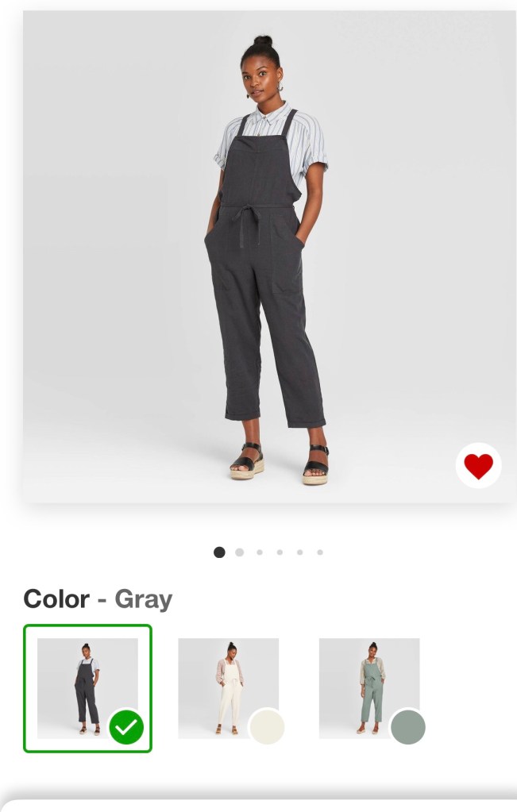Select the first dark image pagination dot

pos(219,552)
